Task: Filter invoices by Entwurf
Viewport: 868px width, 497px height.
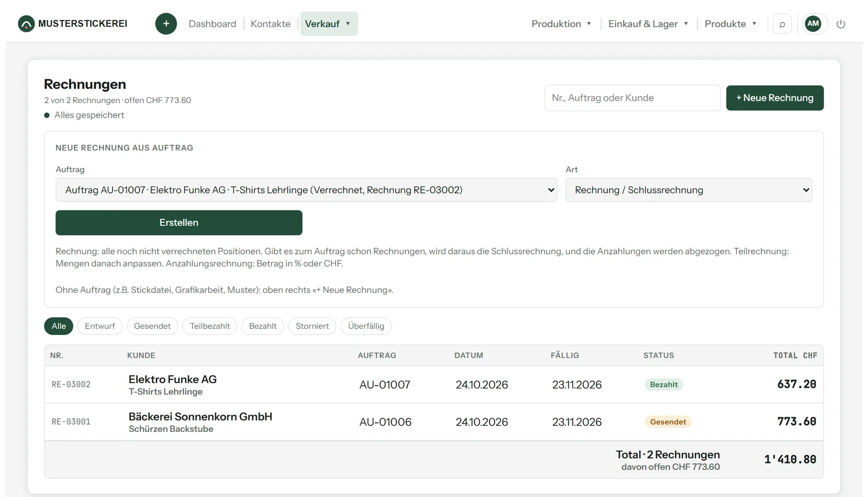Action: click(100, 326)
